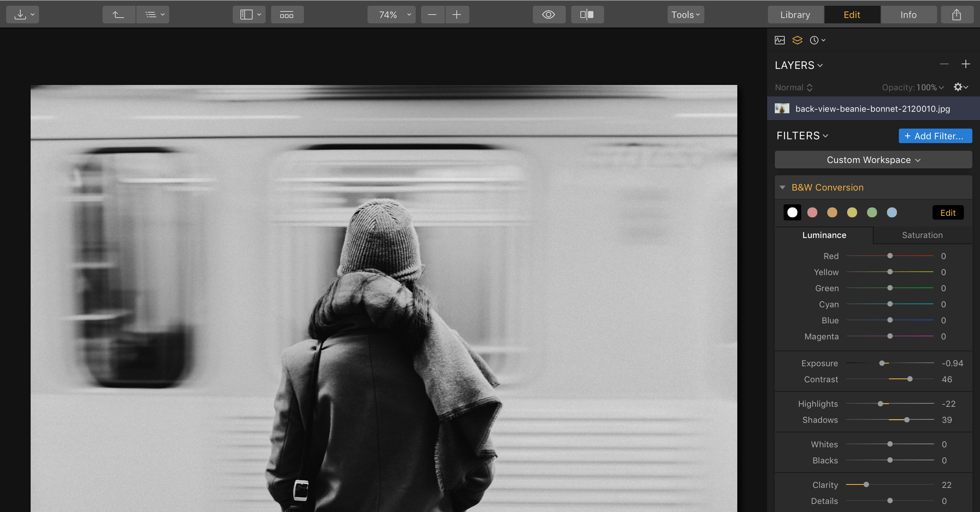Select the white B&W Conversion preset swatch

pyautogui.click(x=792, y=212)
